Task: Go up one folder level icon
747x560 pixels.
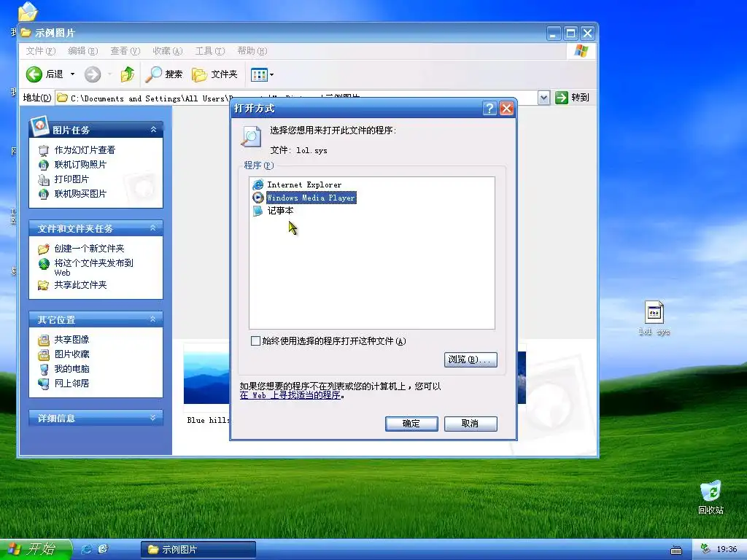Action: click(x=127, y=74)
